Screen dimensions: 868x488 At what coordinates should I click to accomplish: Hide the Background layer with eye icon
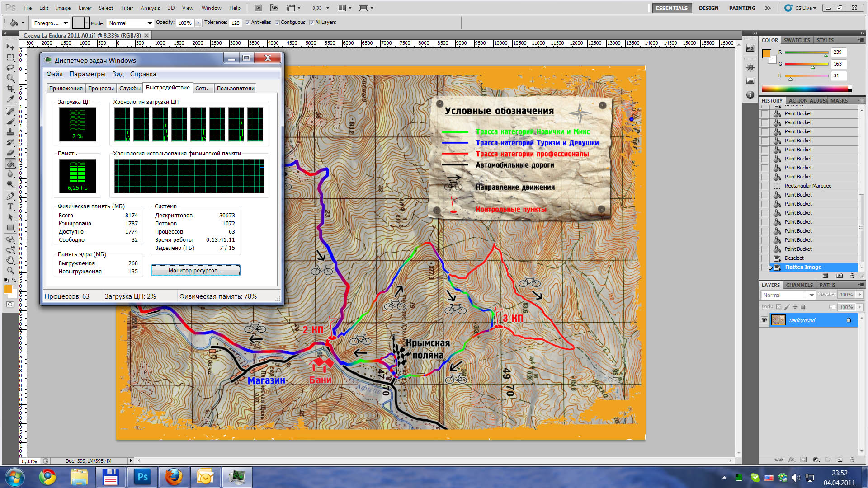(764, 320)
